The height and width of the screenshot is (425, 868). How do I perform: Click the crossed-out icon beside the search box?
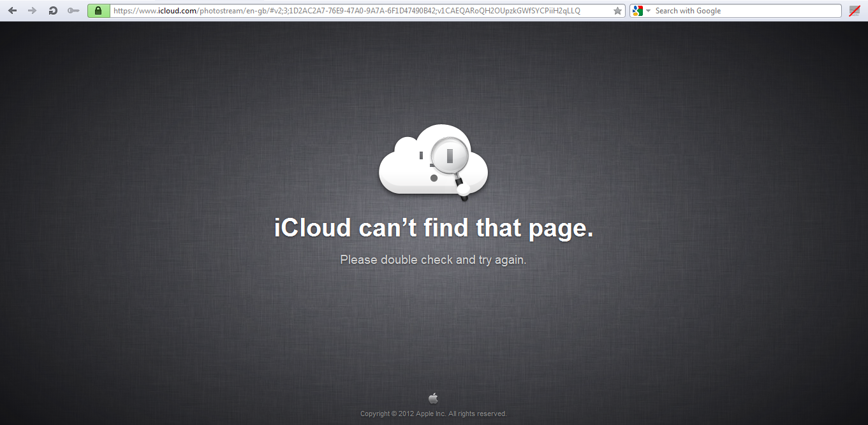[x=855, y=11]
